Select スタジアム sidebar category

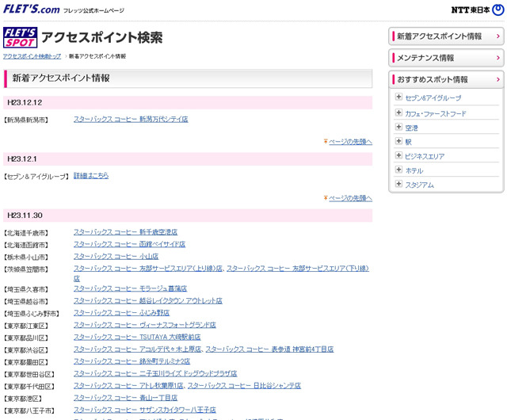[420, 185]
